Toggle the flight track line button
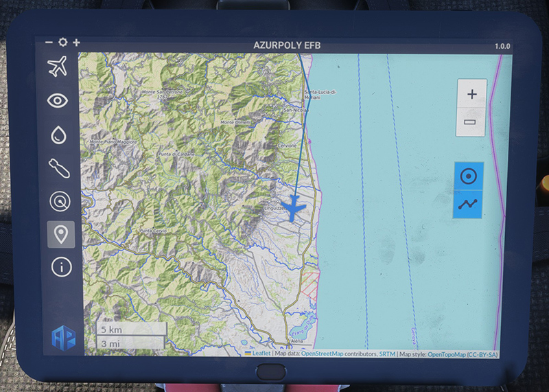549x392 pixels. (x=467, y=204)
